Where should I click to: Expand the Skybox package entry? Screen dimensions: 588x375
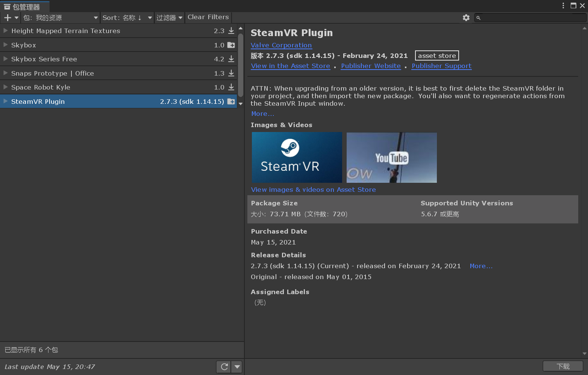pyautogui.click(x=5, y=45)
